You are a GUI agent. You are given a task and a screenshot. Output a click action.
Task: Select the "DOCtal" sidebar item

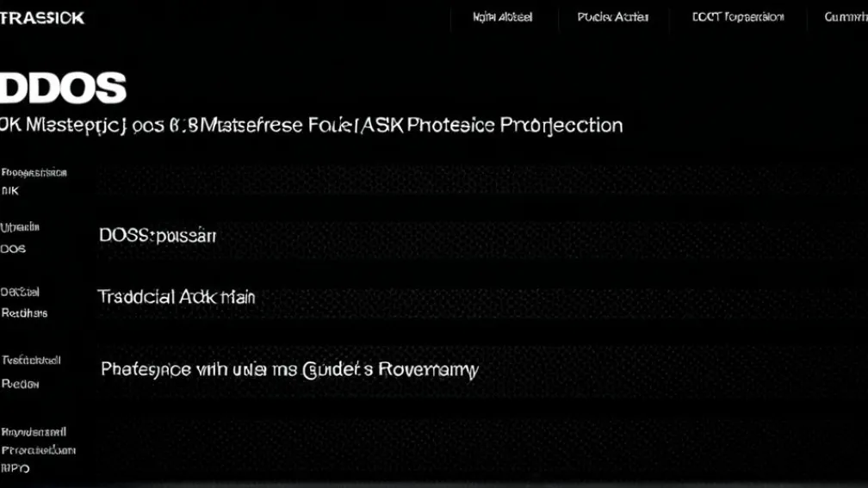[20, 293]
